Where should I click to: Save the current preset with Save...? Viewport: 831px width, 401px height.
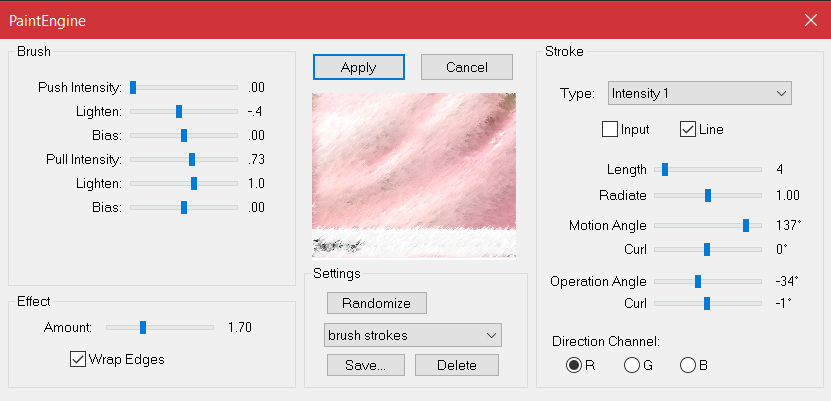tap(366, 365)
